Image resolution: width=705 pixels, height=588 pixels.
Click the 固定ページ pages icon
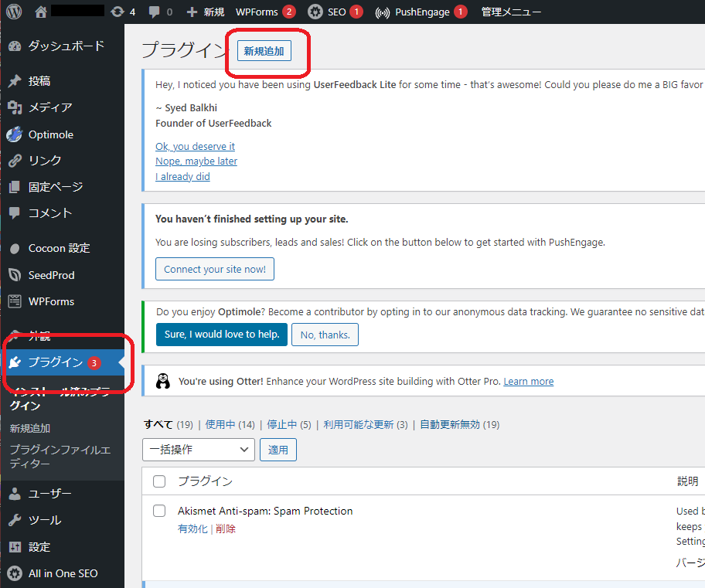click(x=15, y=187)
